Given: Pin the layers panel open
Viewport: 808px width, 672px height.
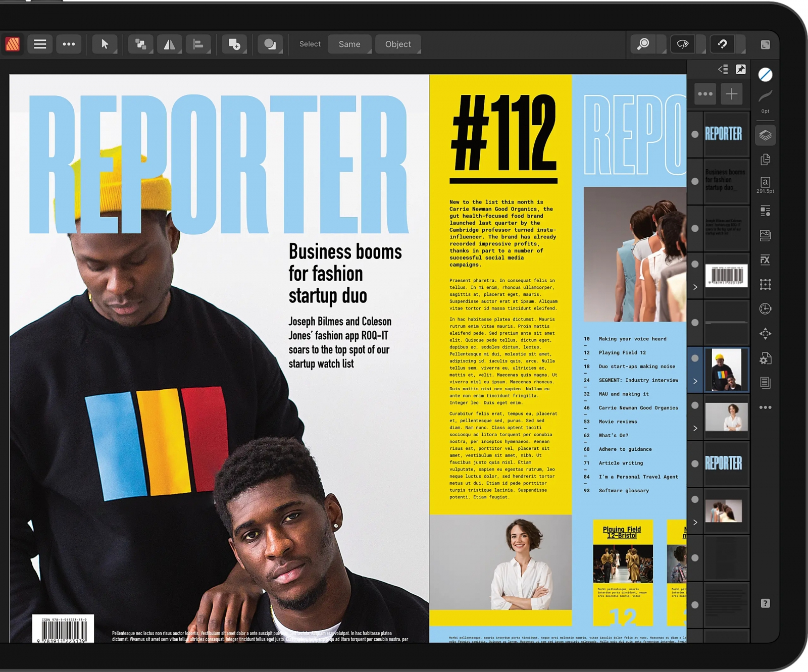Looking at the screenshot, I should point(741,70).
